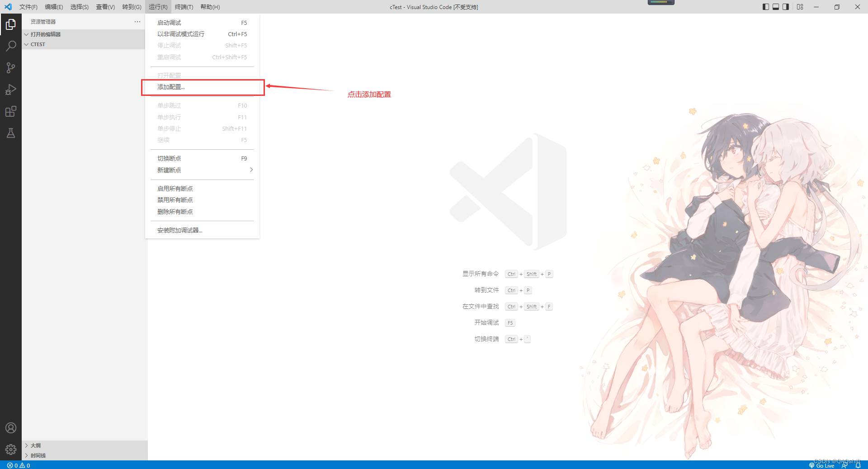The height and width of the screenshot is (469, 868).
Task: Toggle bottom panel layout icon
Action: pyautogui.click(x=776, y=7)
